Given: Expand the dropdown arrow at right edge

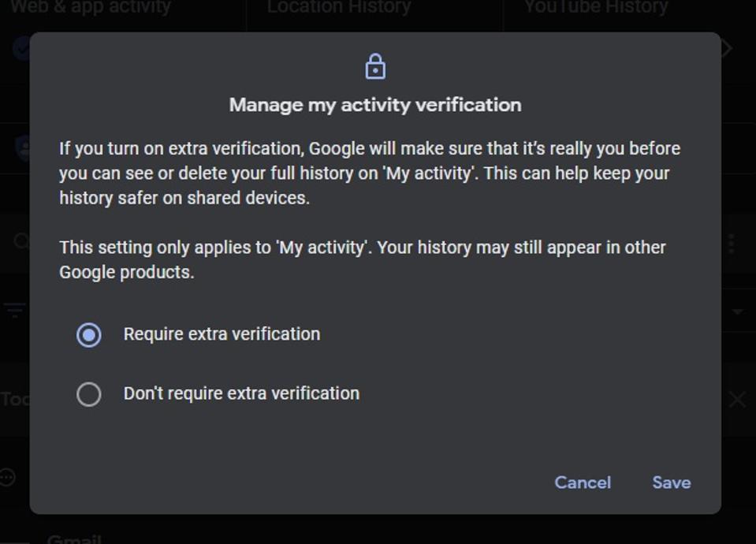Looking at the screenshot, I should click(x=737, y=311).
